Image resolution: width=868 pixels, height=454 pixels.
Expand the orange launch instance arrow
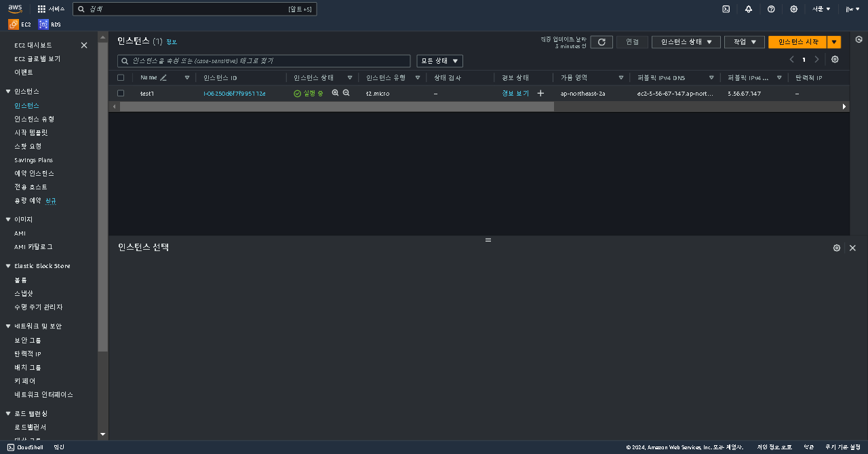834,42
